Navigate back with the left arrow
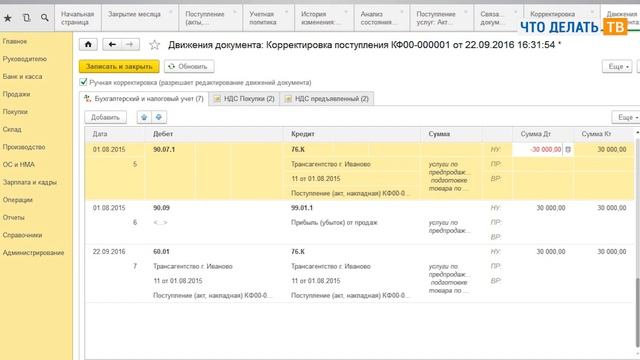Image resolution: width=640 pixels, height=360 pixels. click(112, 44)
